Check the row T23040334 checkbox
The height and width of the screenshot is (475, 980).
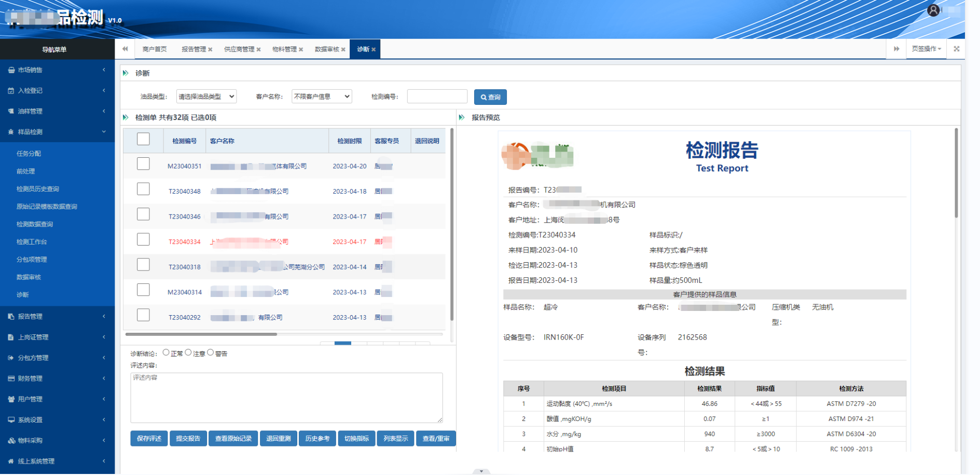tap(143, 239)
